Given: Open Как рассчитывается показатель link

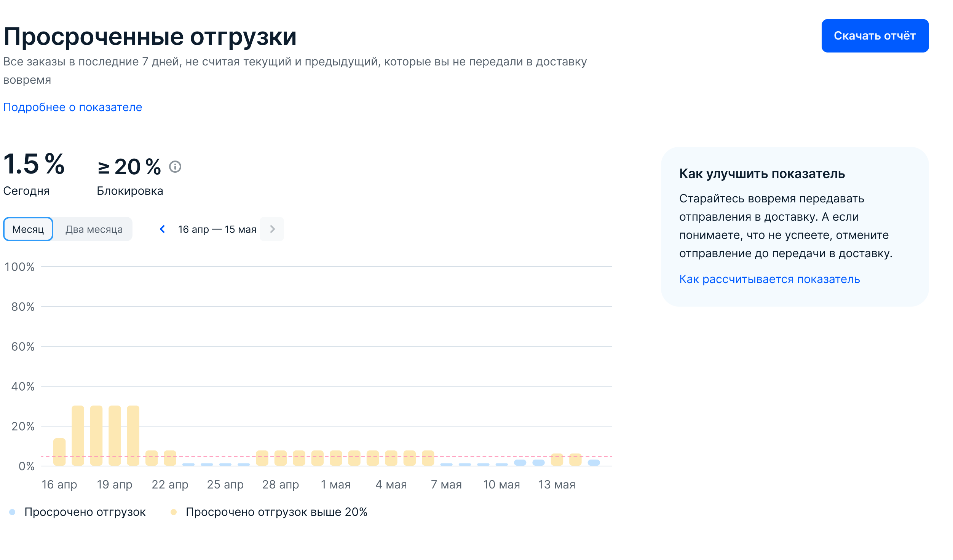Looking at the screenshot, I should (769, 279).
